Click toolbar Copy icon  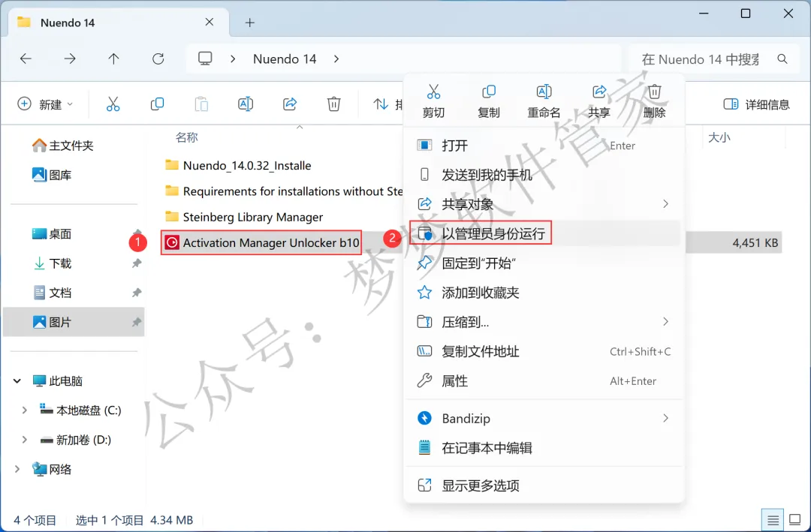coord(157,104)
